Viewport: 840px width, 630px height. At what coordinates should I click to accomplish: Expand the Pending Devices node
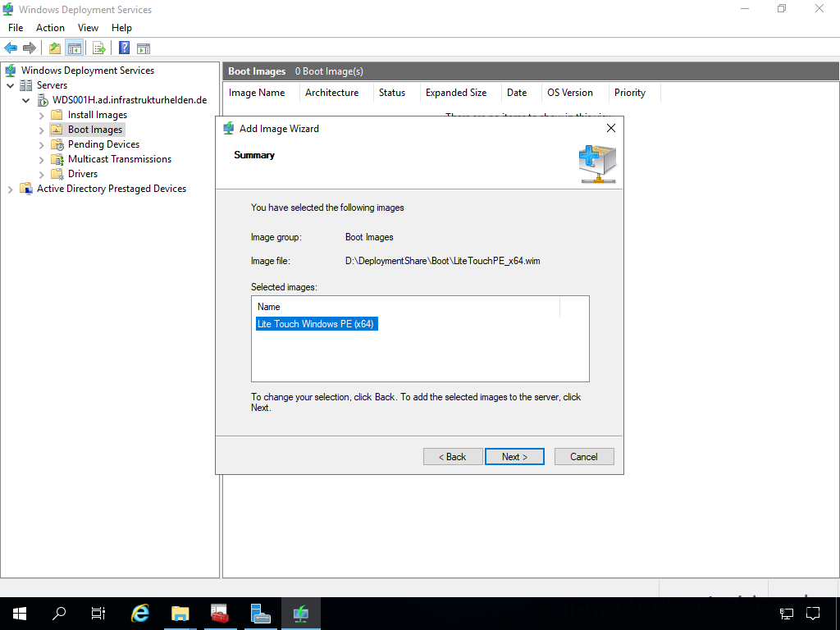[x=42, y=144]
